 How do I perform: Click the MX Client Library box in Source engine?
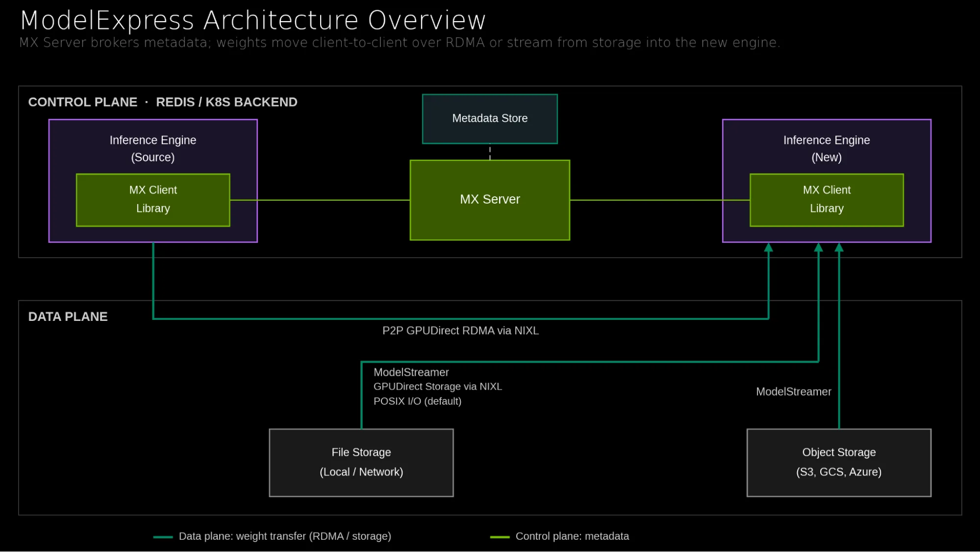click(x=153, y=200)
